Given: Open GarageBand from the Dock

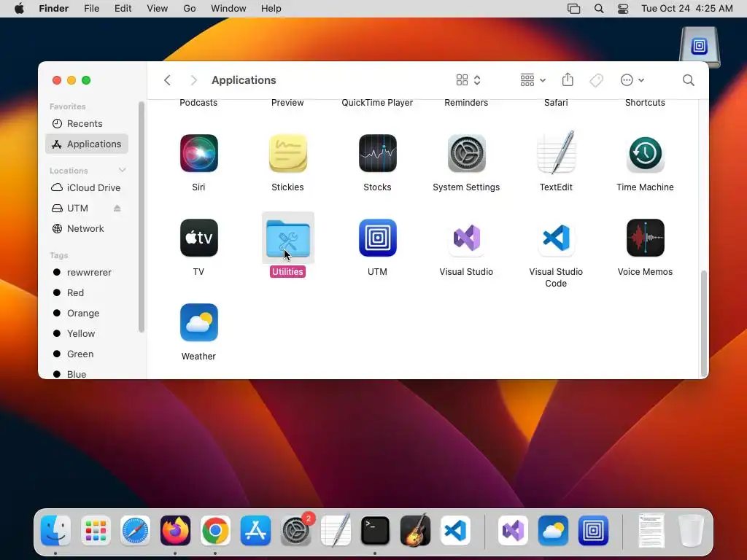Looking at the screenshot, I should (x=415, y=531).
